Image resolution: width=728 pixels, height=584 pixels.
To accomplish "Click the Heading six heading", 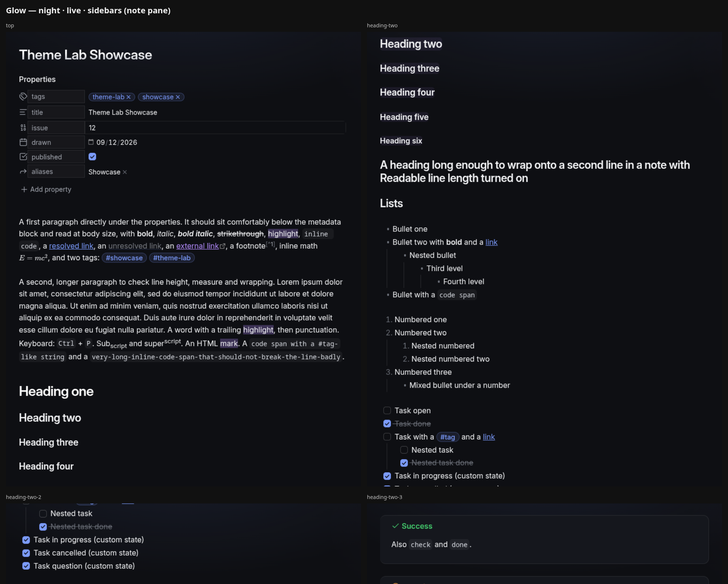I will pos(401,141).
